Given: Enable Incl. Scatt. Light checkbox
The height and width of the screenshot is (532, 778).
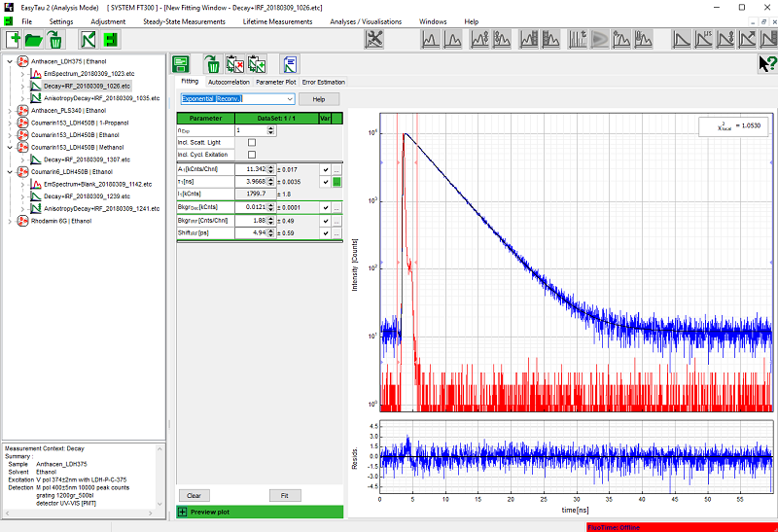Looking at the screenshot, I should [252, 142].
